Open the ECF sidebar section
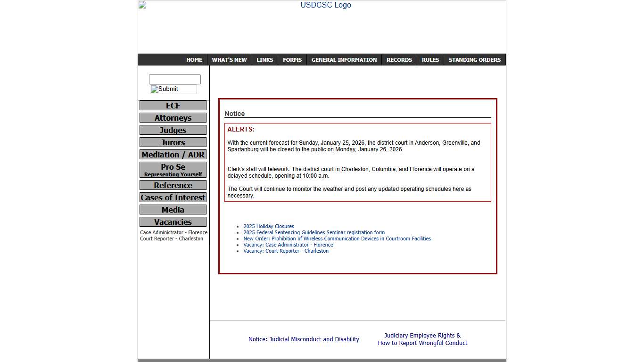This screenshot has height=362, width=644. [173, 105]
